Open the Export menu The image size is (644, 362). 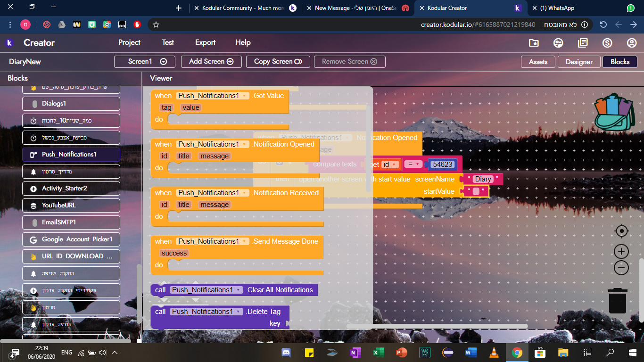tap(205, 42)
